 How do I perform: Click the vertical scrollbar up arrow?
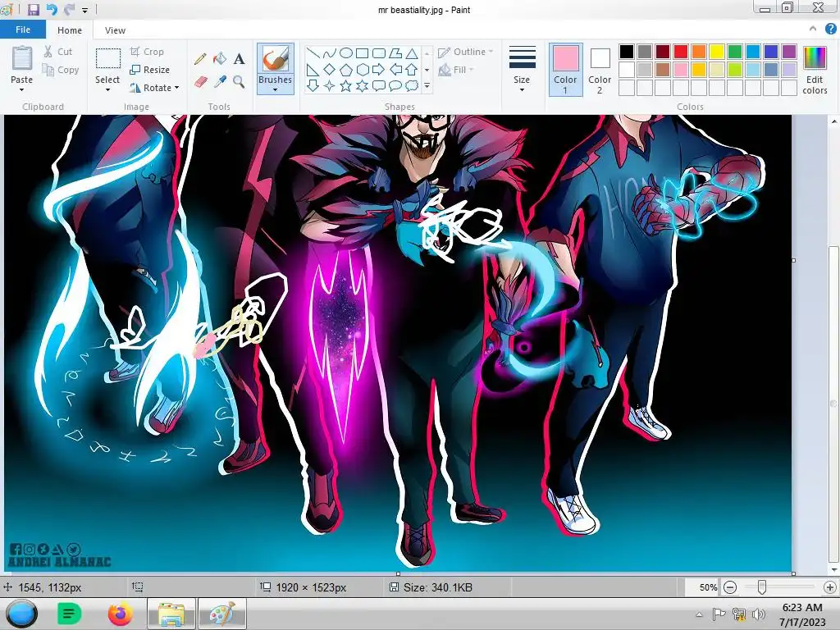pyautogui.click(x=834, y=121)
